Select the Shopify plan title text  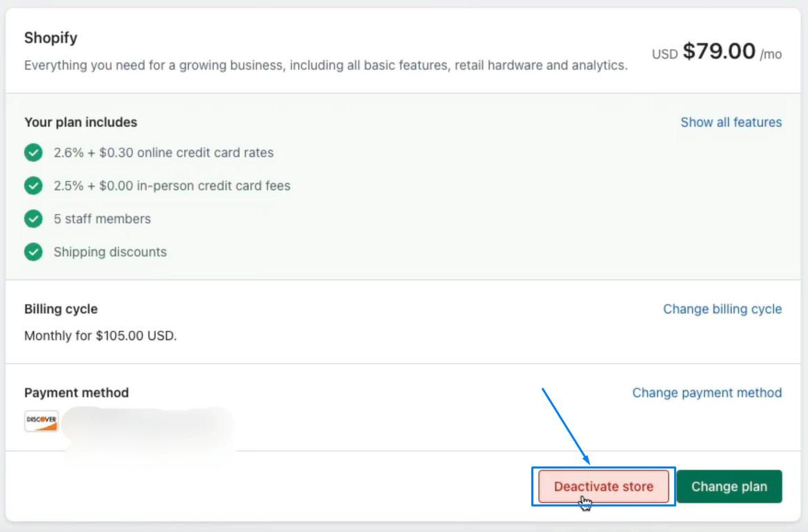50,38
